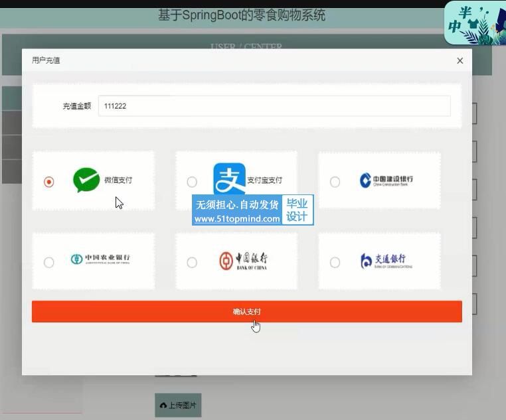Pick the Bank of China radio button
Screen dimensions: 506x420
click(x=192, y=263)
